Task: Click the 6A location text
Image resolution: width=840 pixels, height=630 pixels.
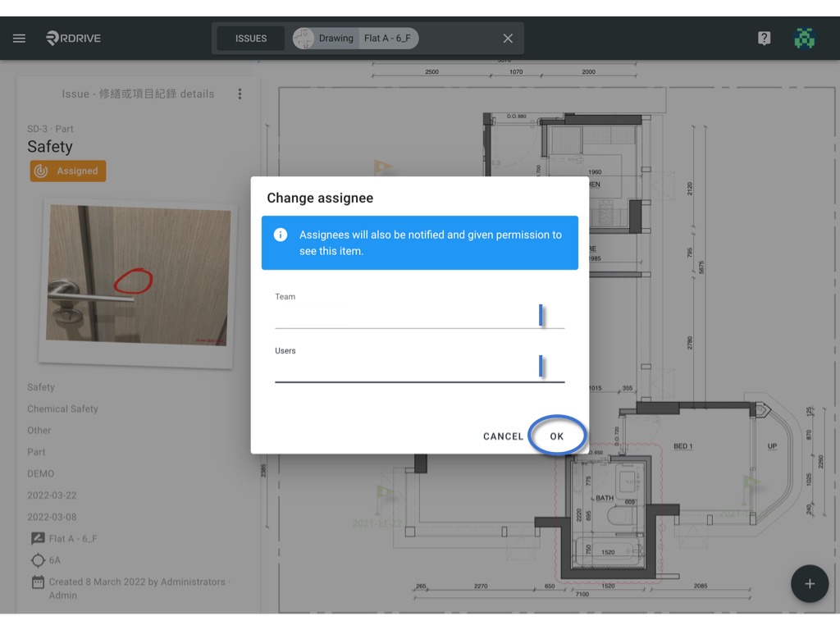Action: pyautogui.click(x=55, y=560)
